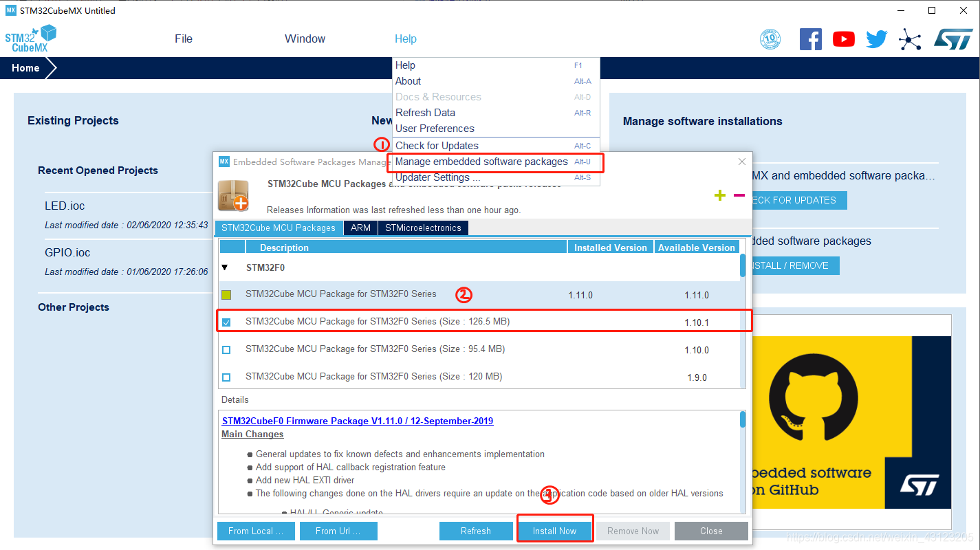Click the ST logo in the header
This screenshot has width=980, height=550.
tap(953, 39)
